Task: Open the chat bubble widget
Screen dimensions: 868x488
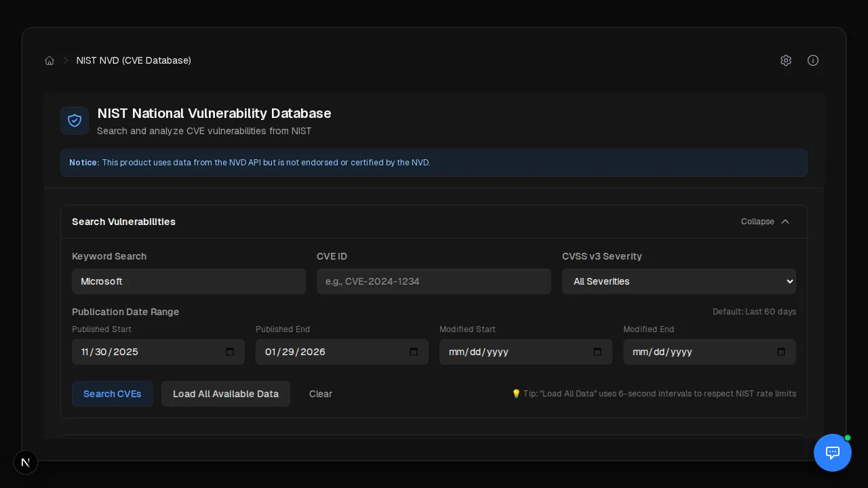Action: coord(833,453)
